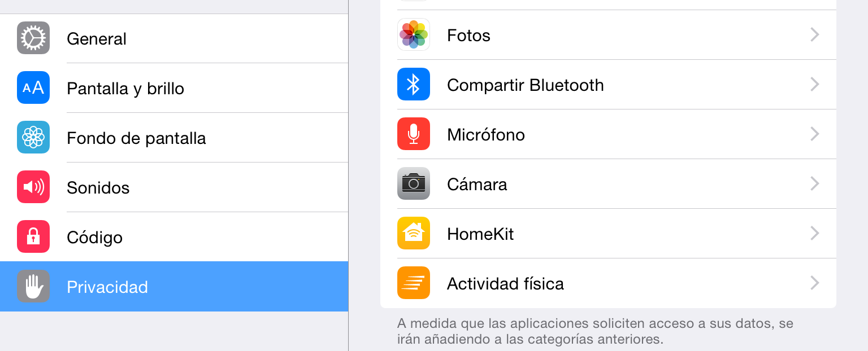The width and height of the screenshot is (868, 351).
Task: Expand the Micrófono row chevron
Action: 814,134
